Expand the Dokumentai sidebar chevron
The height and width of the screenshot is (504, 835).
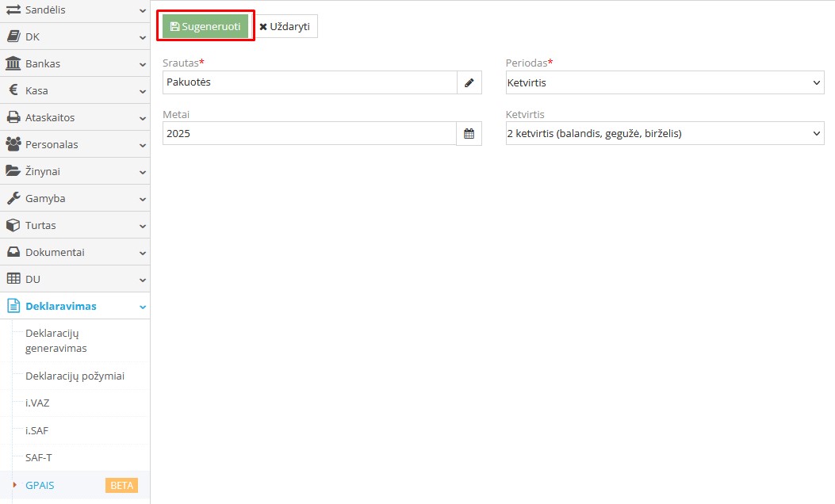pos(142,253)
